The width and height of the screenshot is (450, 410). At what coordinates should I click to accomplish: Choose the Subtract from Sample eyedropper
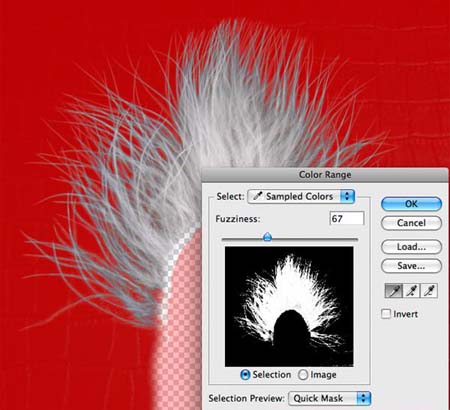pyautogui.click(x=429, y=291)
